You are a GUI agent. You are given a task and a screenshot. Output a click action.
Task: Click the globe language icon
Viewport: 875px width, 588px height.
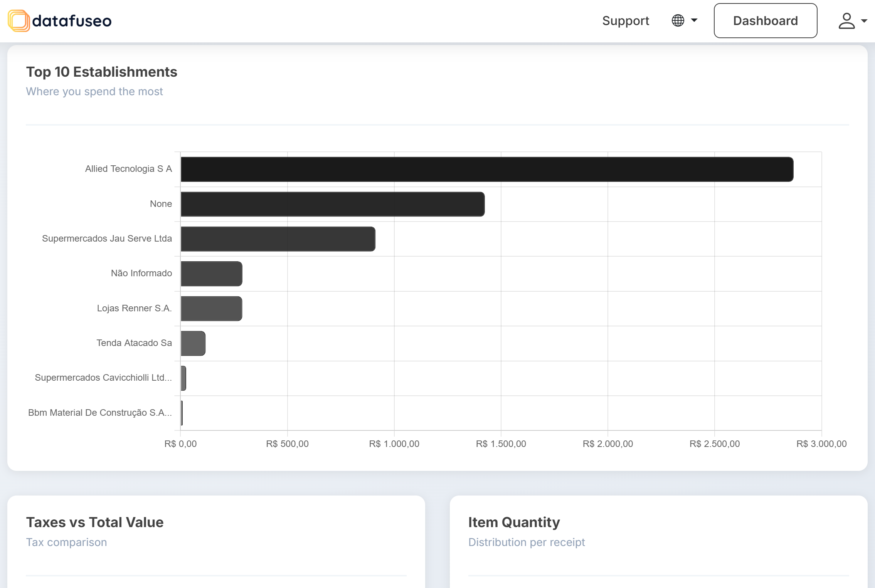678,20
